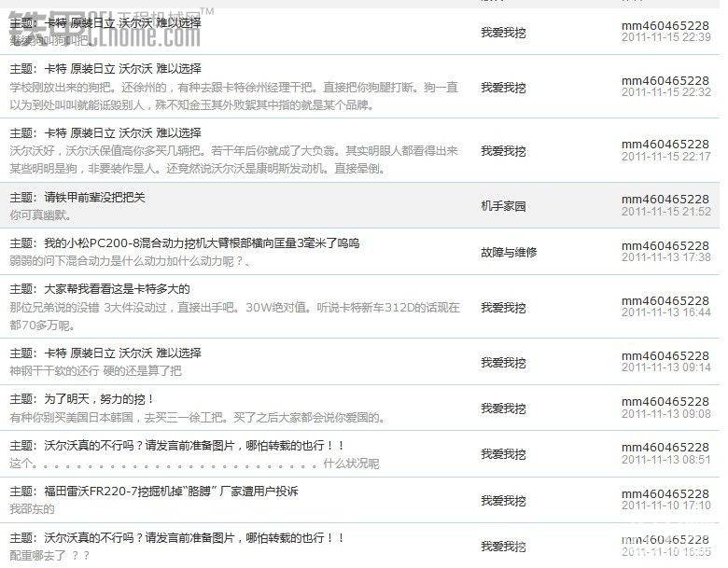Open the 福田雷沃FR220-7挖掘机 topic

171,492
